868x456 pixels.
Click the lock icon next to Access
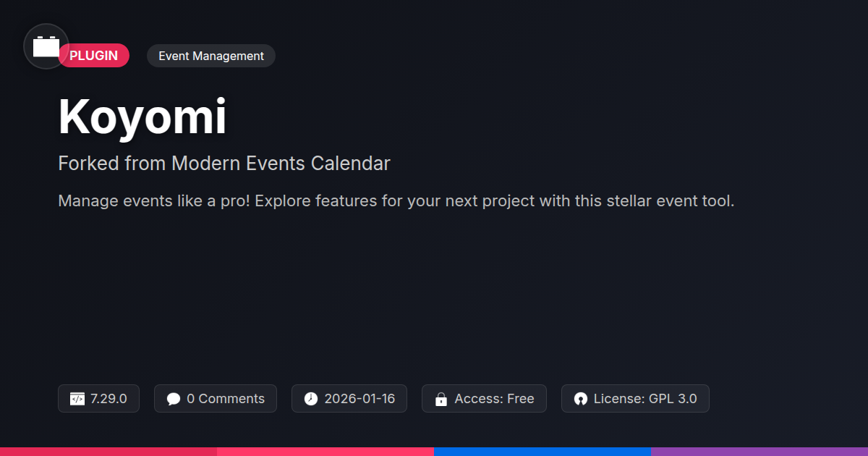pos(441,399)
